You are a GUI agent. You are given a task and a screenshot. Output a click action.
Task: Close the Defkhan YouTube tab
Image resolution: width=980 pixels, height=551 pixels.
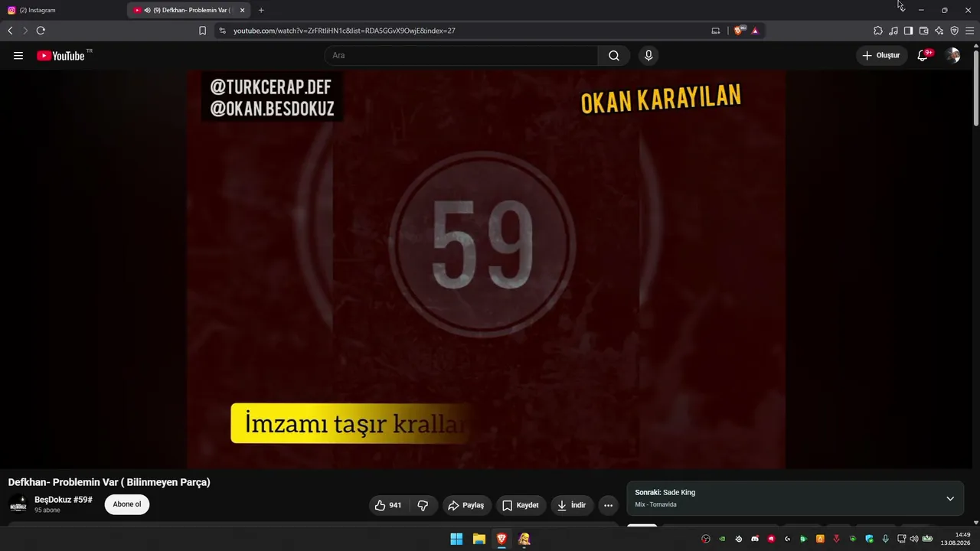242,10
